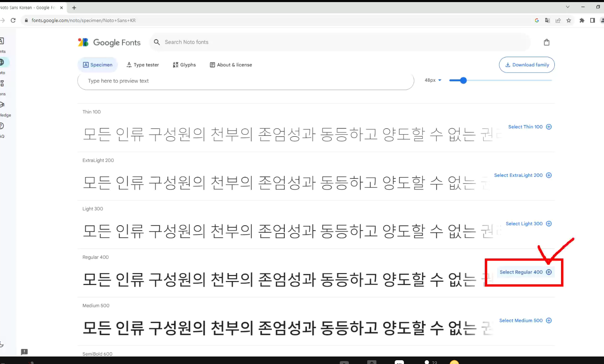Viewport: 604px width, 364px height.
Task: Click the Select Light 300 label
Action: click(524, 223)
